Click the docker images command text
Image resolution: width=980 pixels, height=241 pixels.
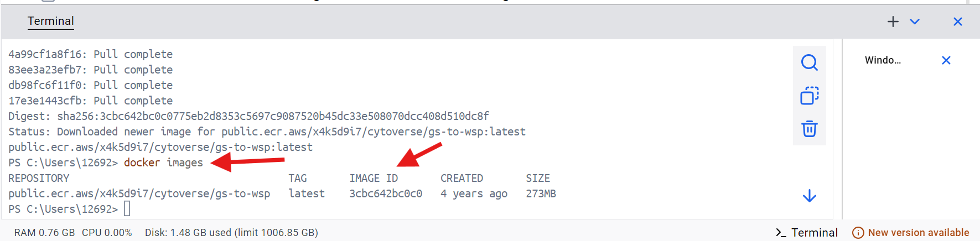pyautogui.click(x=163, y=163)
